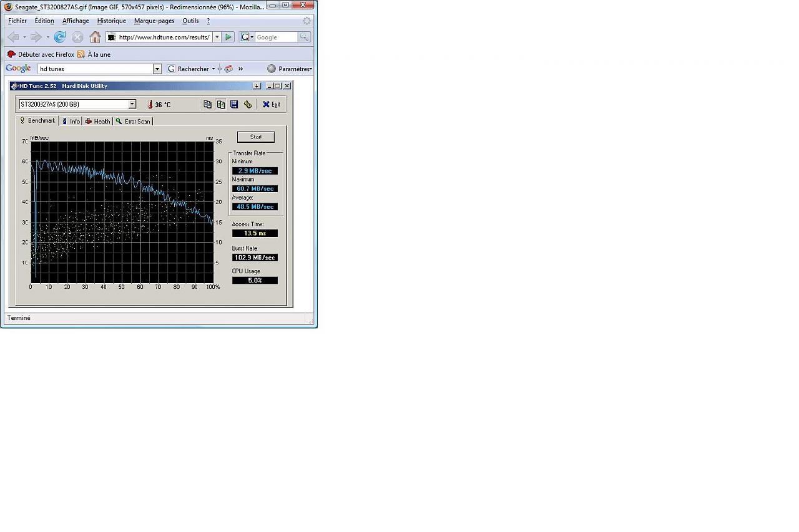
Task: Click the Stop loading icon
Action: (x=77, y=37)
